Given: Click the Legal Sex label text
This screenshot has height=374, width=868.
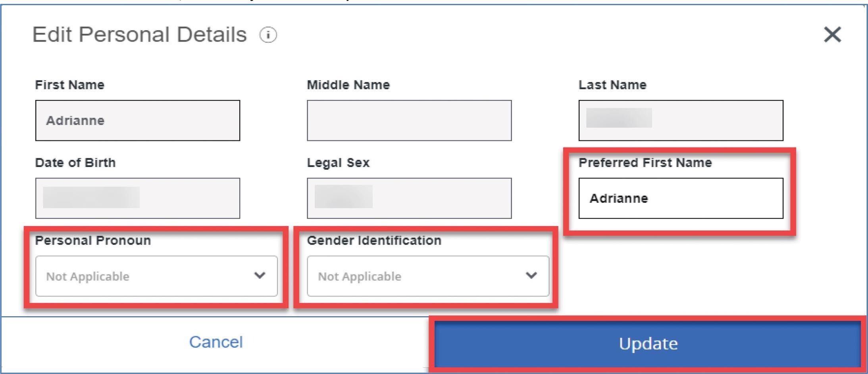Looking at the screenshot, I should [x=338, y=163].
